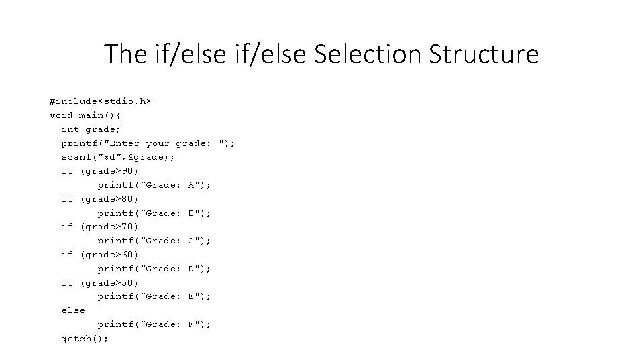Select the if (grade>80) condition

[x=99, y=198]
